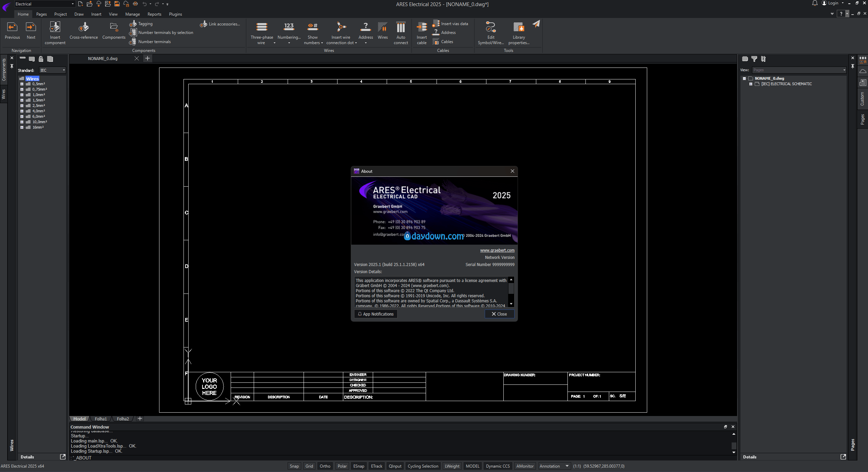Click the Redo arrow icon
The height and width of the screenshot is (472, 868).
157,4
